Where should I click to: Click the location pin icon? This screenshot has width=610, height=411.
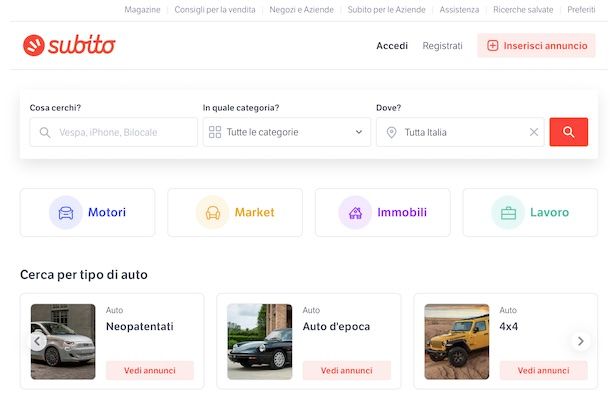pos(391,132)
